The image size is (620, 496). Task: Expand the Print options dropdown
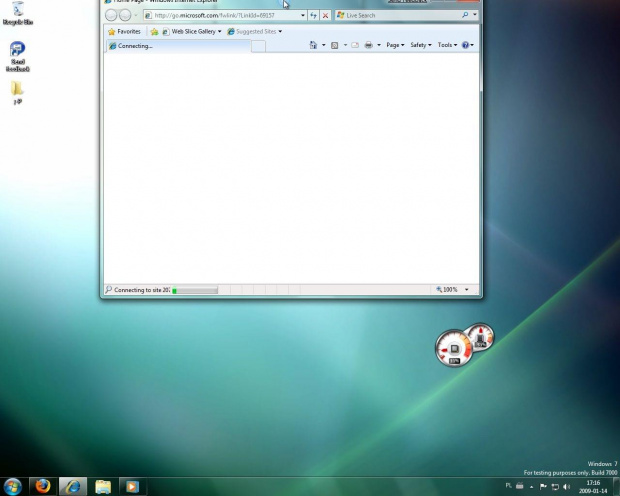coord(378,45)
